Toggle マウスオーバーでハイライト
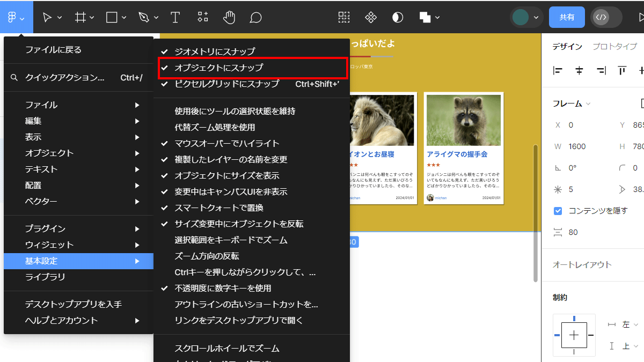Image resolution: width=644 pixels, height=362 pixels. (252, 143)
